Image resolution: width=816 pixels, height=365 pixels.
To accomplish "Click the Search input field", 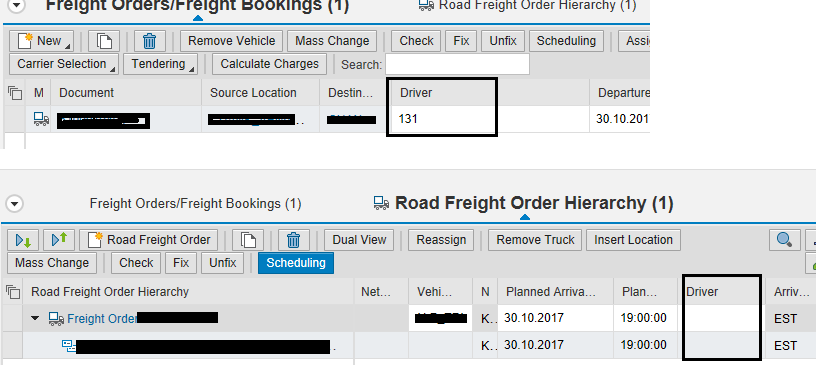I will [457, 65].
